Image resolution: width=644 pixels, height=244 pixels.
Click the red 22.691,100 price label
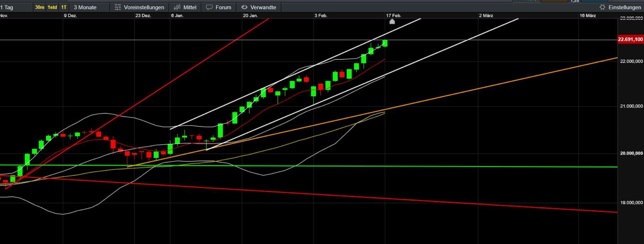[x=630, y=39]
